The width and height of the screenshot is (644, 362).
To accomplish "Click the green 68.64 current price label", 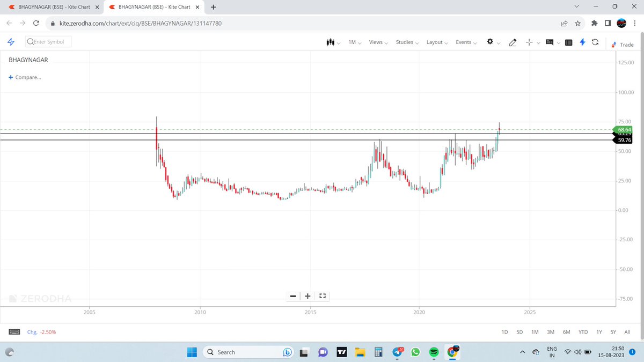I will coord(624,130).
